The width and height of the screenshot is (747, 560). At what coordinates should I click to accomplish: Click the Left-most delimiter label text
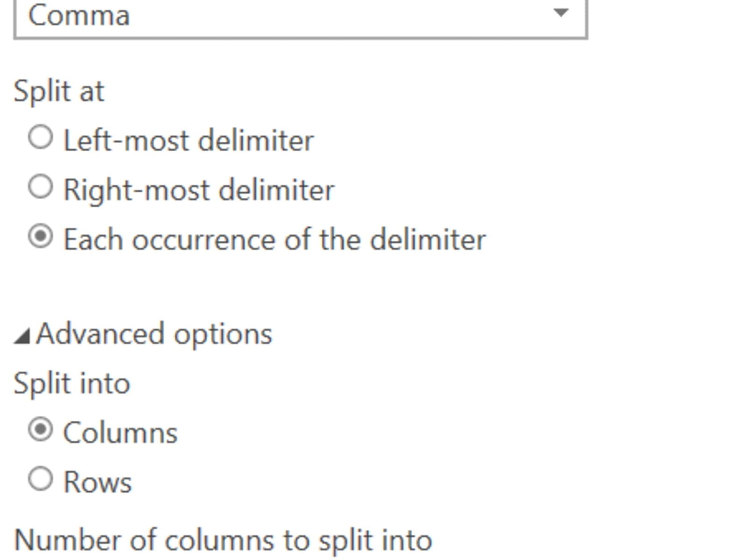click(x=188, y=140)
